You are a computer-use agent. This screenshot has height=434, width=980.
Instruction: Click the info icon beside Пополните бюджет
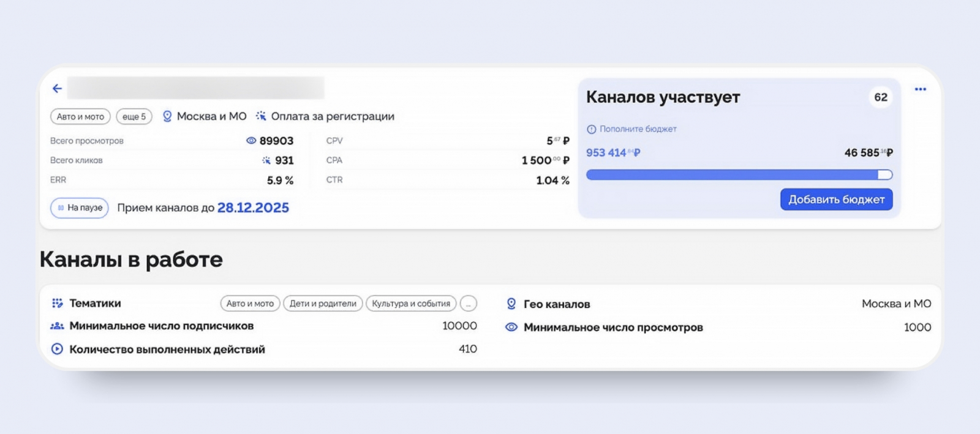coord(591,129)
